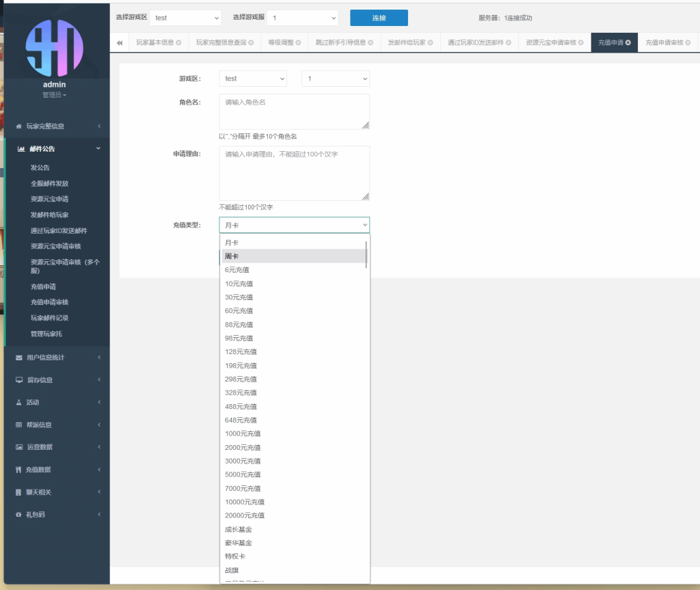Click the envelope icon next to 用户信息统计
Viewport: 700px width, 590px height.
point(19,358)
